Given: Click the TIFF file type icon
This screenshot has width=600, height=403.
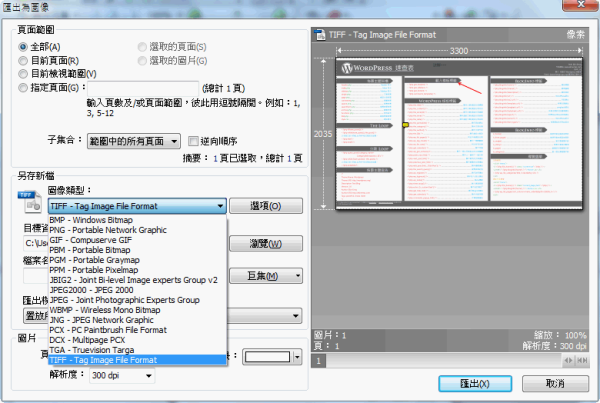Looking at the screenshot, I should tap(30, 202).
